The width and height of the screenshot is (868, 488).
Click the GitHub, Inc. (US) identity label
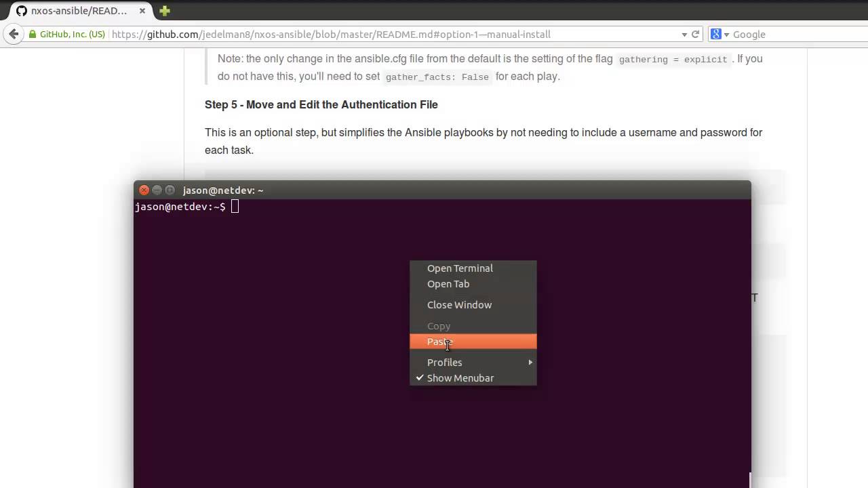(x=72, y=35)
